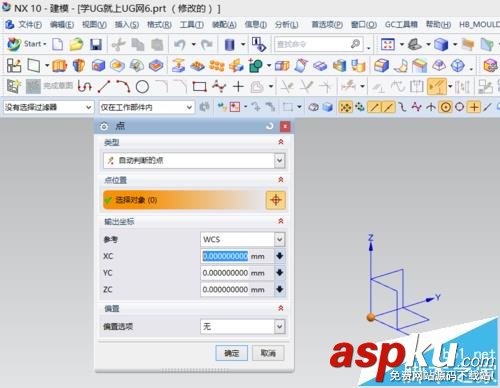Open the 工具(T) menu

click(192, 25)
